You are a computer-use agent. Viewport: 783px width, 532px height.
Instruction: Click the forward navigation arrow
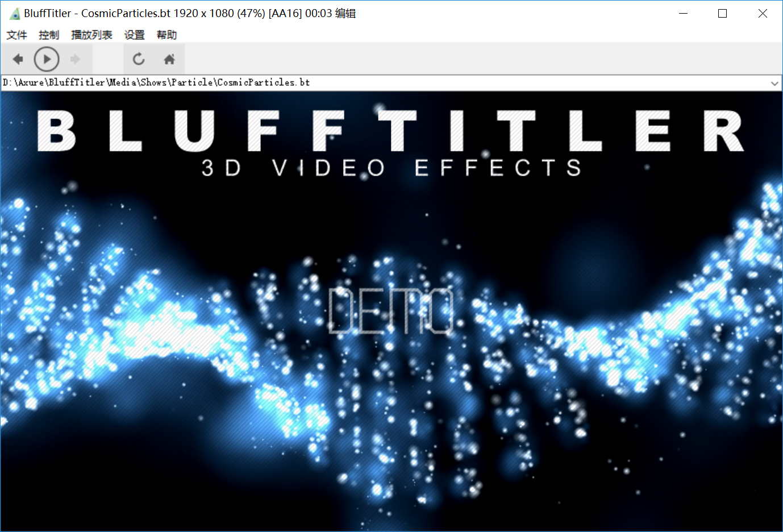(x=76, y=59)
